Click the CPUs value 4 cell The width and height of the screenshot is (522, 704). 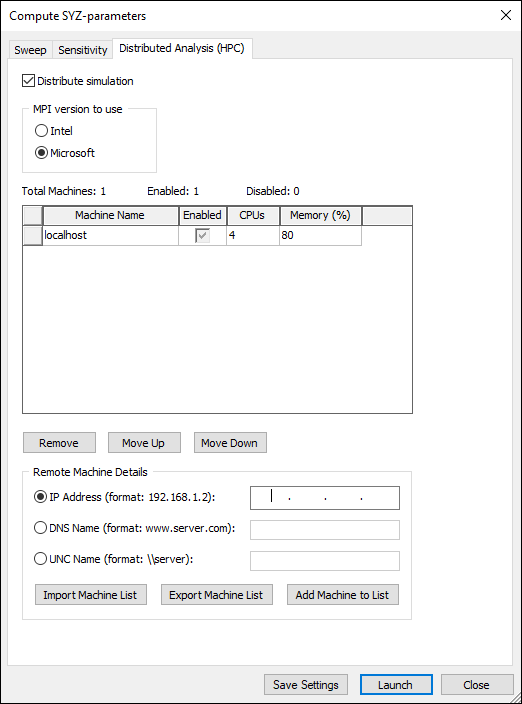pos(253,235)
